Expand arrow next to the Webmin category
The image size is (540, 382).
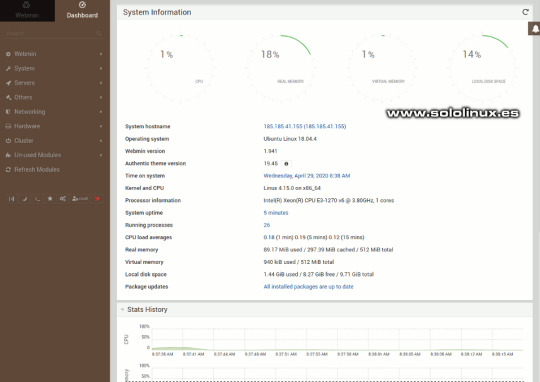pyautogui.click(x=101, y=54)
